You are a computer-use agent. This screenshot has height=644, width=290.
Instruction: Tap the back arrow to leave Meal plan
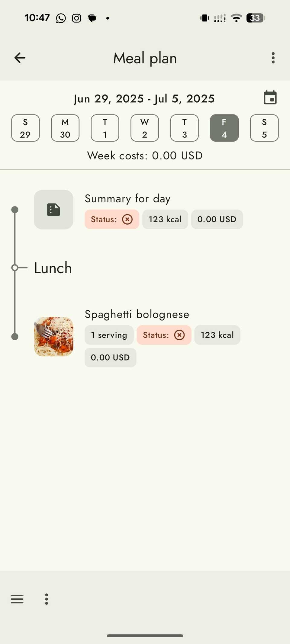pos(19,58)
